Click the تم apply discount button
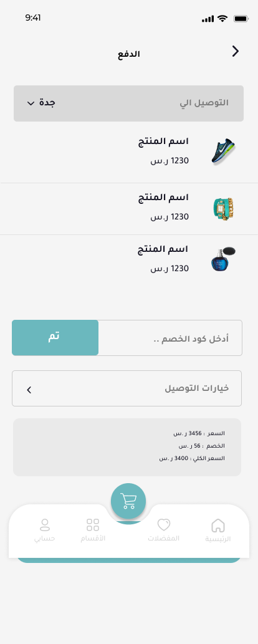258x644 pixels. pos(55,338)
